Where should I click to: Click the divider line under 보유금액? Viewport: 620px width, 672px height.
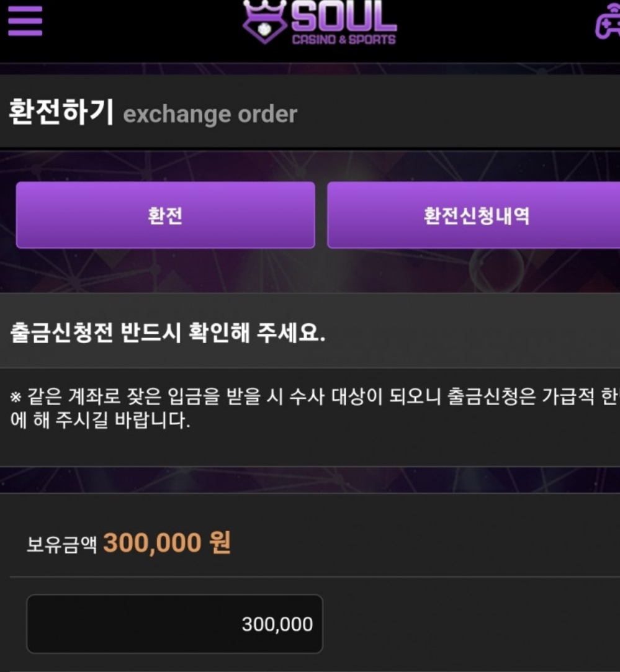tap(310, 576)
